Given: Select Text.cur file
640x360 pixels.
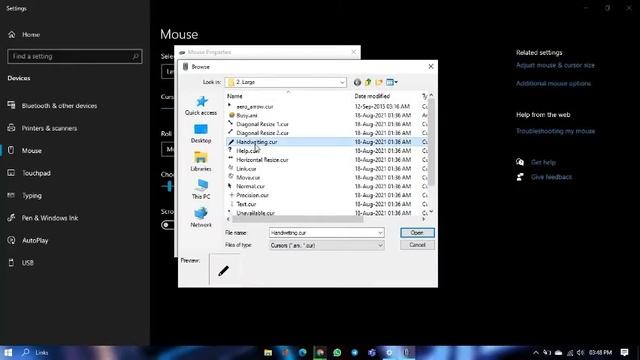Looking at the screenshot, I should (x=246, y=204).
